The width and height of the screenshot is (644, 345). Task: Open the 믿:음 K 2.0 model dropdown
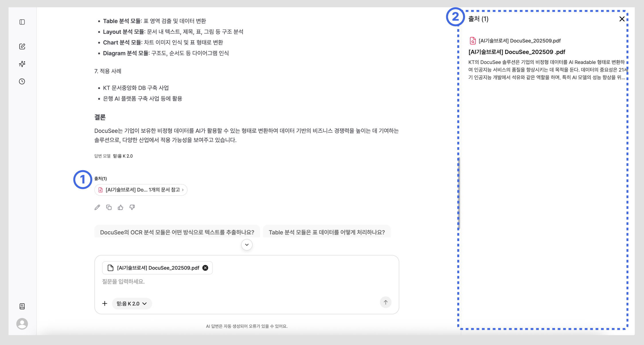(132, 303)
